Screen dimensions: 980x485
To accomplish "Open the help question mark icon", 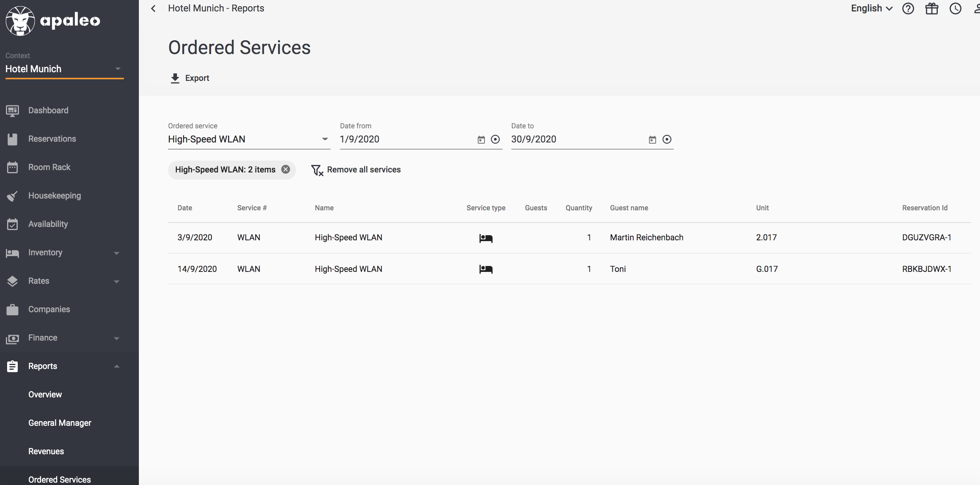I will (908, 8).
